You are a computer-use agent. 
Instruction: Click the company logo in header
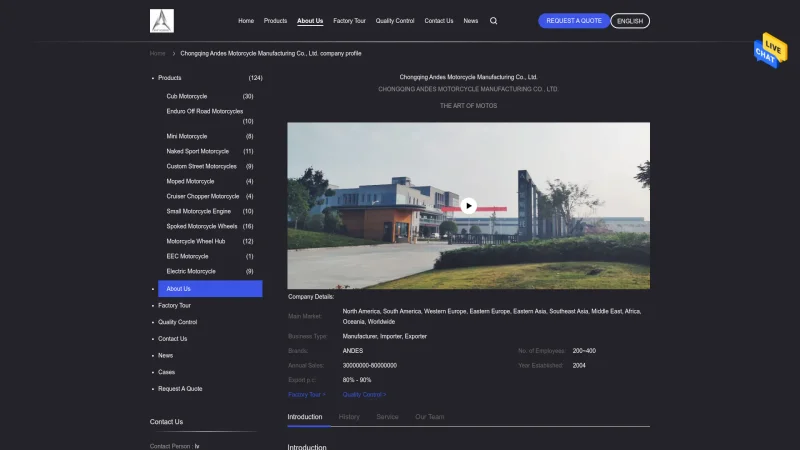(x=162, y=21)
